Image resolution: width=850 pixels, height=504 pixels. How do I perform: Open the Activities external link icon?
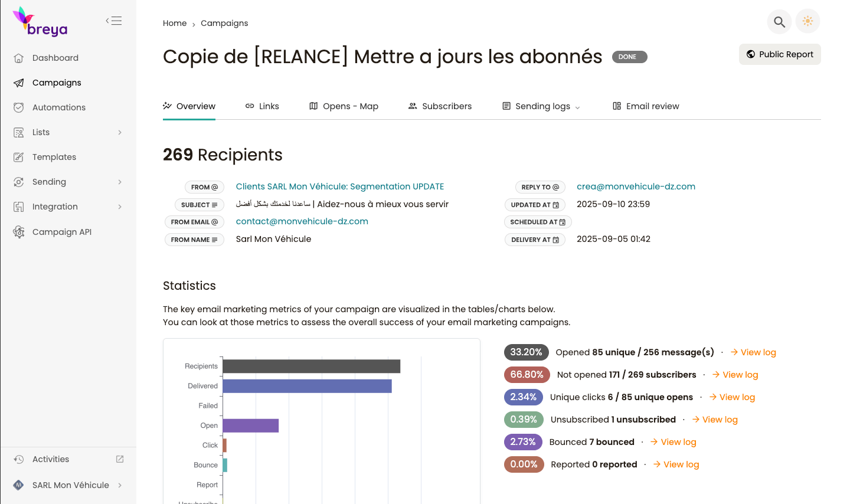[120, 459]
